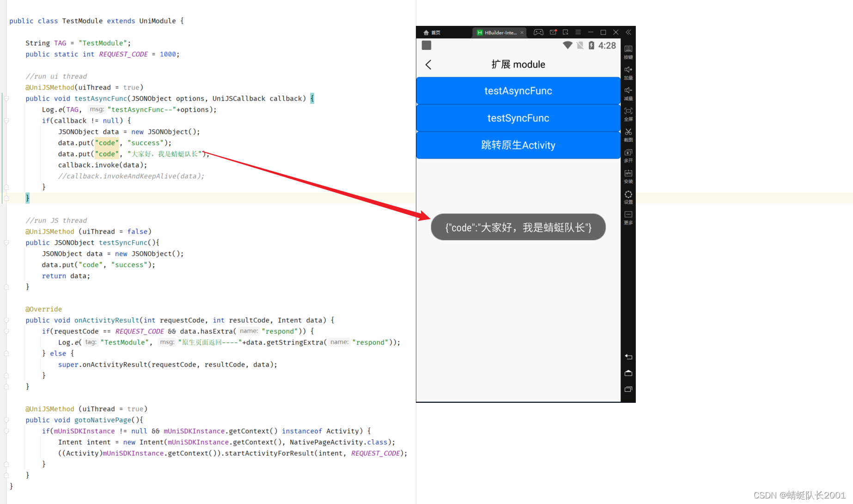The height and width of the screenshot is (504, 853).
Task: Collapse the if(requestCode == REQUEST_CODE) fold marker
Action: 6,331
